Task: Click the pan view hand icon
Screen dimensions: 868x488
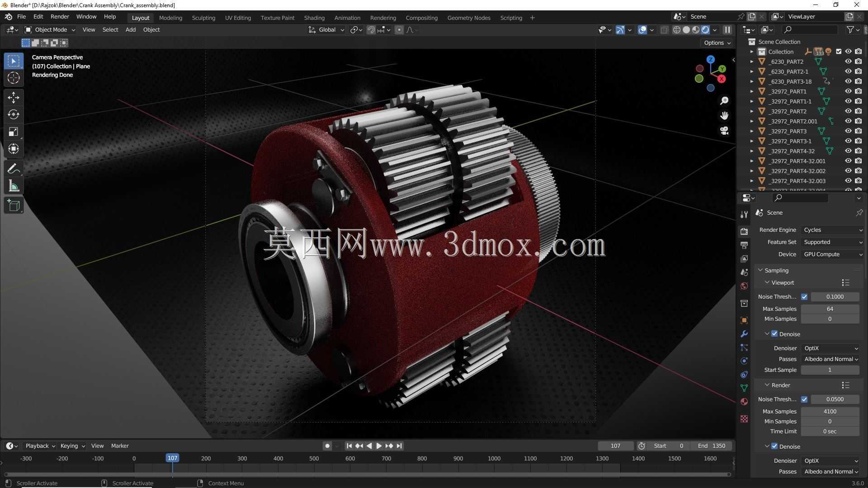Action: click(724, 116)
